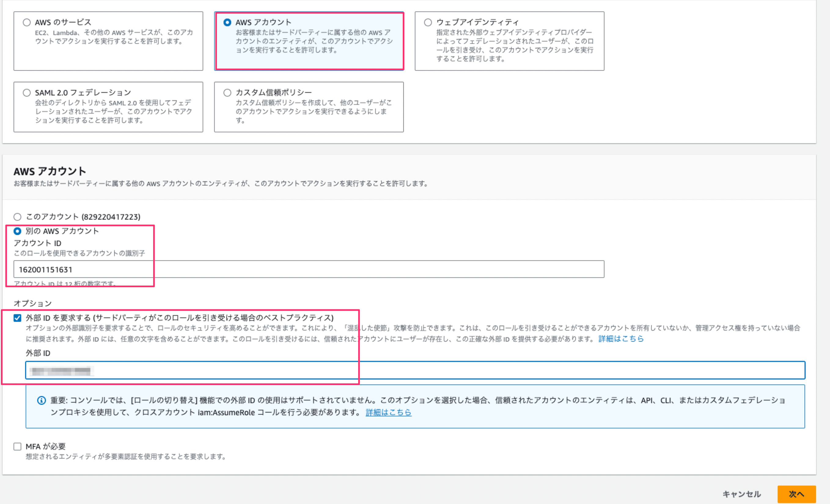Focus the 外部 ID text field
The height and width of the screenshot is (504, 830).
tap(415, 371)
